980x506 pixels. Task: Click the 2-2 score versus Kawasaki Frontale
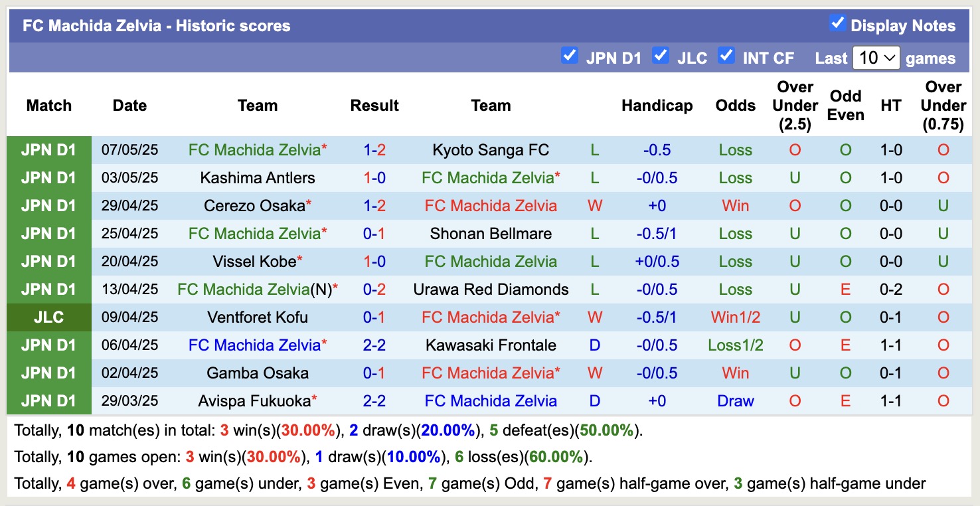click(374, 345)
